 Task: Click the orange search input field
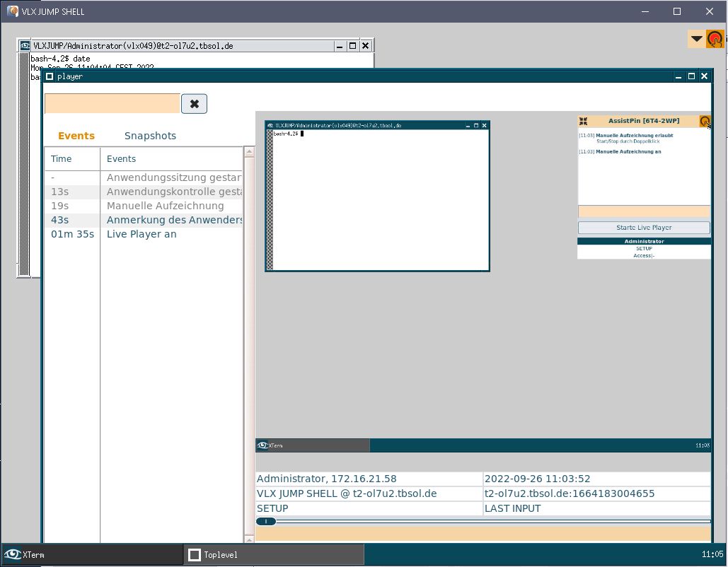(x=112, y=104)
